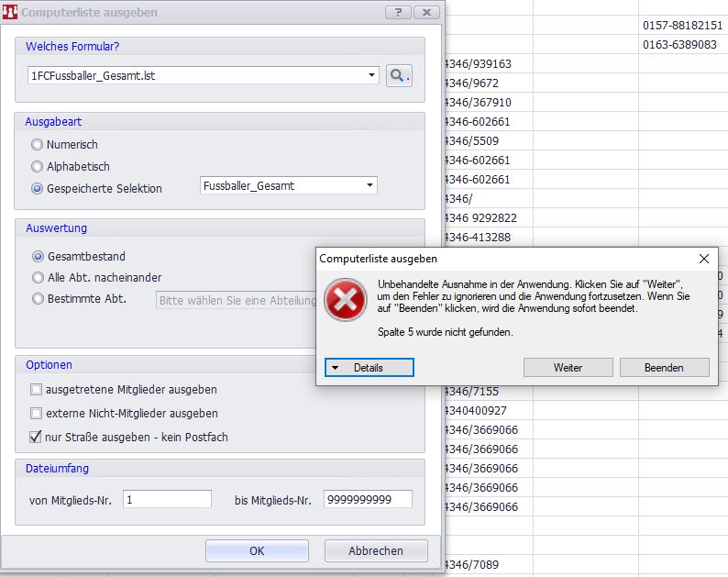
Task: Select the Bestimmte Abt. radio button
Action: pyautogui.click(x=38, y=299)
